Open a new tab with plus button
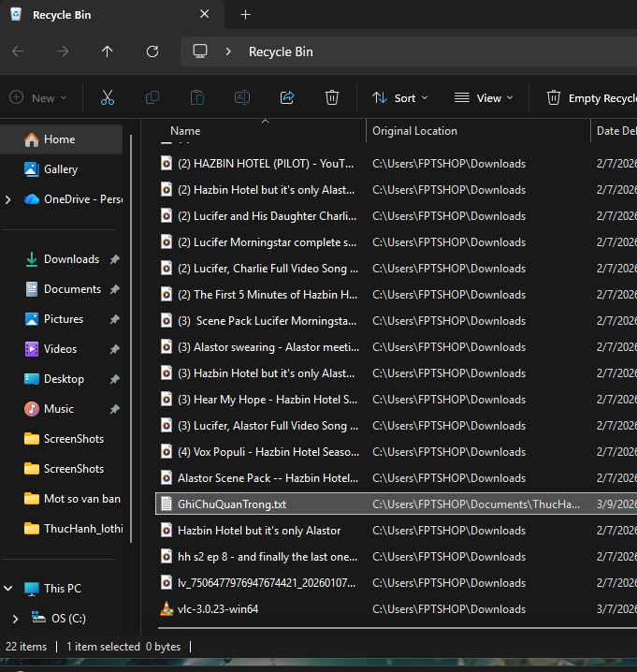The image size is (637, 672). [245, 15]
